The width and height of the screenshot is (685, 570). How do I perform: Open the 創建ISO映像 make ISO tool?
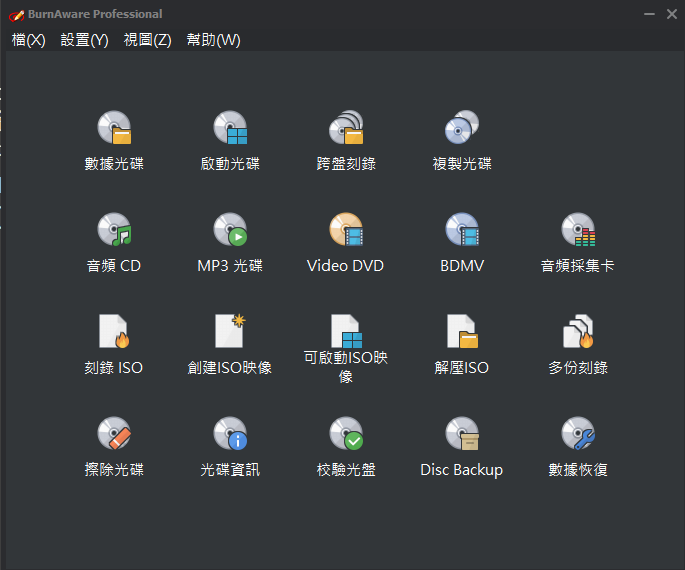(x=230, y=345)
